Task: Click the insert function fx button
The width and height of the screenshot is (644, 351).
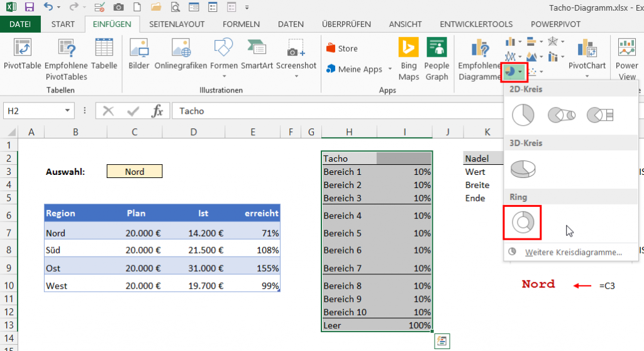Action: point(157,111)
